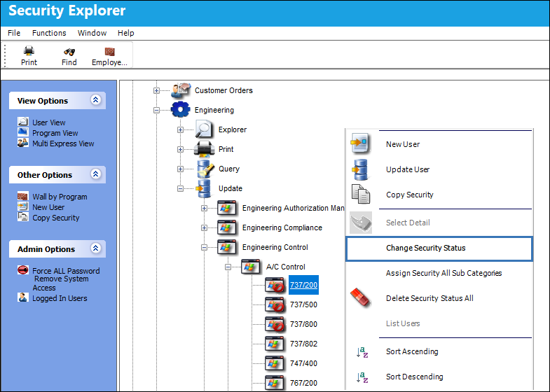550x392 pixels.
Task: Select the 767/200 tree item
Action: pyautogui.click(x=304, y=383)
